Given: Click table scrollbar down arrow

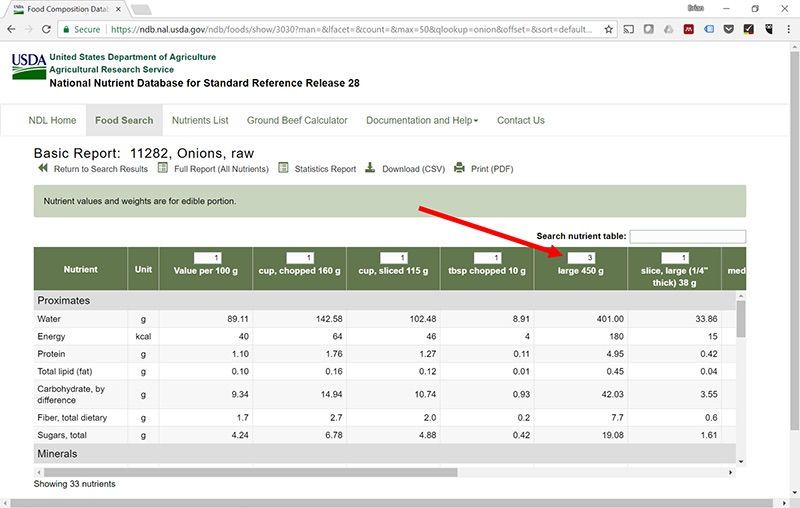Looking at the screenshot, I should point(741,461).
